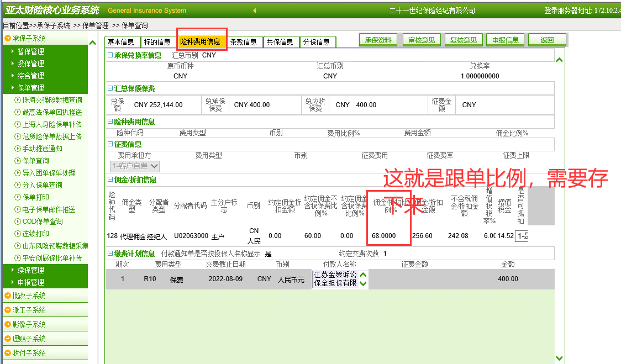The width and height of the screenshot is (621, 364).
Task: Click the icon next to COD保单查询
Action: click(18, 222)
